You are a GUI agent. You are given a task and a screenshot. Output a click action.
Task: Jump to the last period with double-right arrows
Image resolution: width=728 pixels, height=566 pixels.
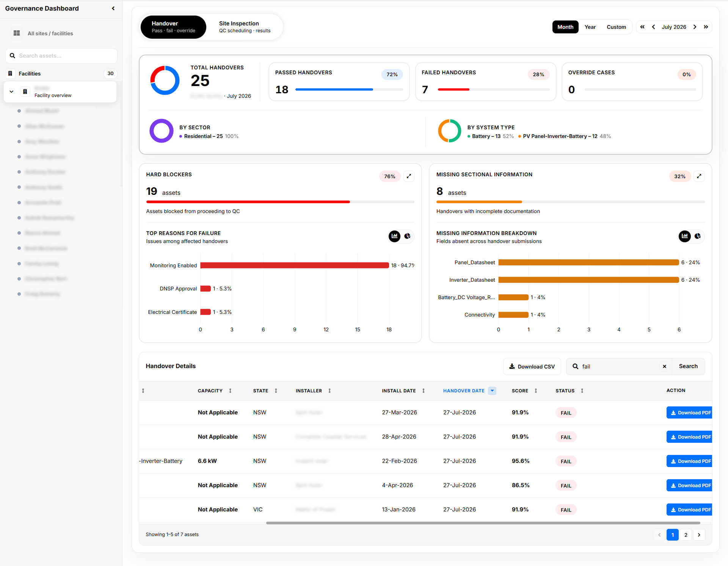pos(706,27)
